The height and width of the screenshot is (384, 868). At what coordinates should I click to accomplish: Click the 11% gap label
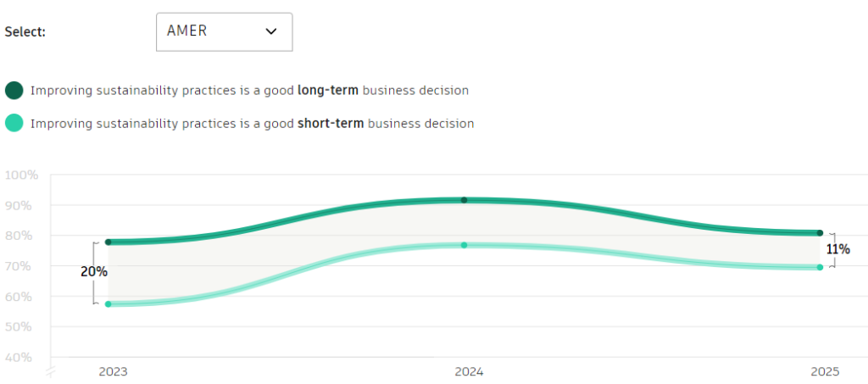pyautogui.click(x=838, y=249)
